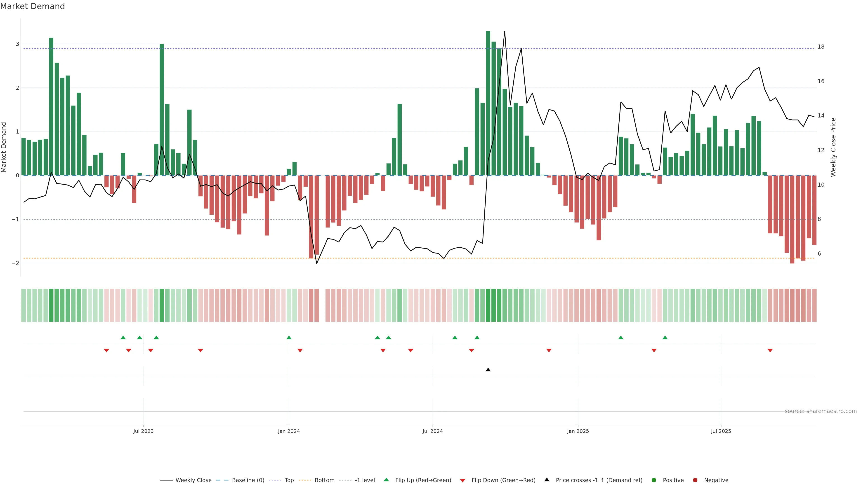Click the flip up marker near Jan 2024
Image resolution: width=868 pixels, height=488 pixels.
289,338
